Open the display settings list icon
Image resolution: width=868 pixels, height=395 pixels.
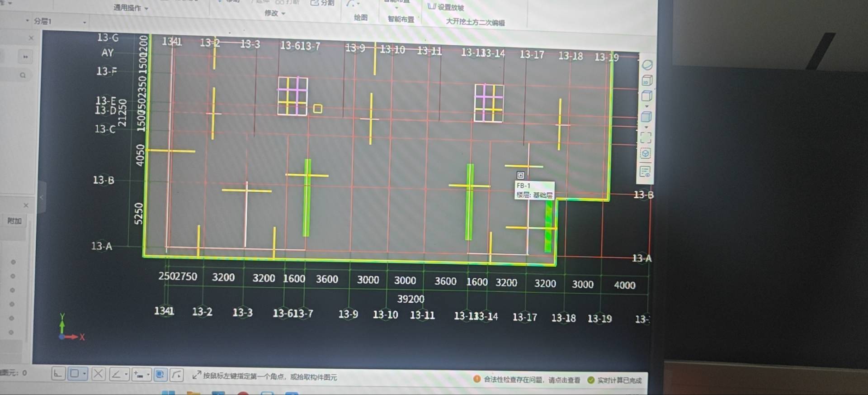645,172
